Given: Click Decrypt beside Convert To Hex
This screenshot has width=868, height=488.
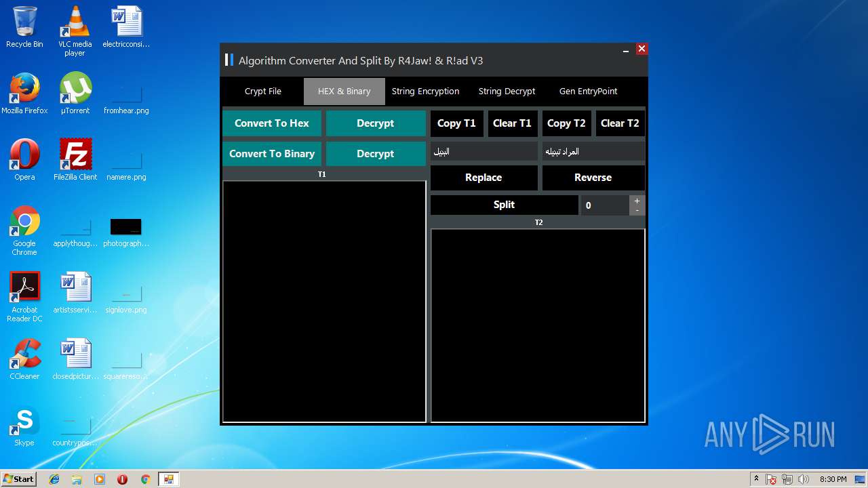Looking at the screenshot, I should pyautogui.click(x=376, y=123).
